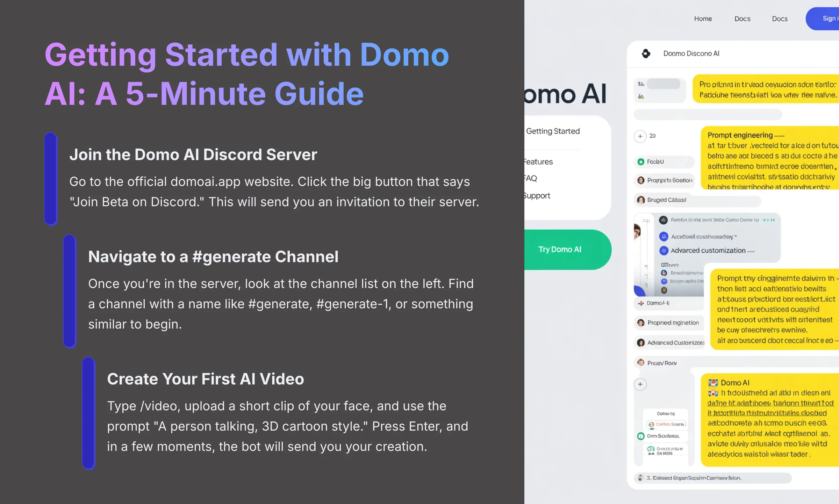Click the underlined link text in Domo AI message
This screenshot has width=839, height=504.
[770, 408]
